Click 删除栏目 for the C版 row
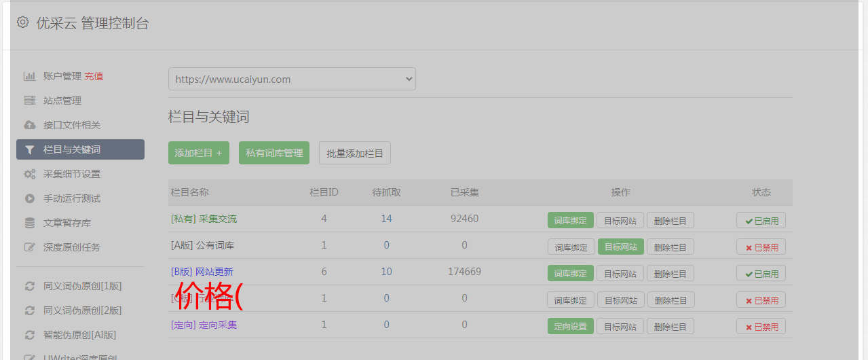 pyautogui.click(x=671, y=300)
